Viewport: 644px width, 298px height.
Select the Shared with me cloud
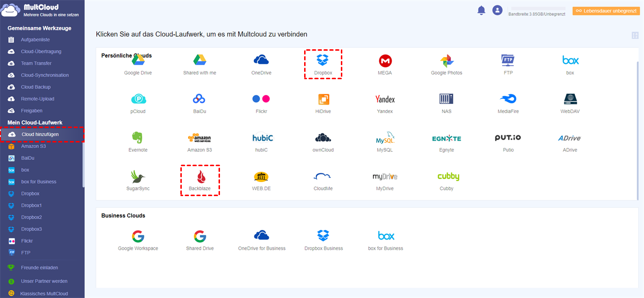(200, 65)
